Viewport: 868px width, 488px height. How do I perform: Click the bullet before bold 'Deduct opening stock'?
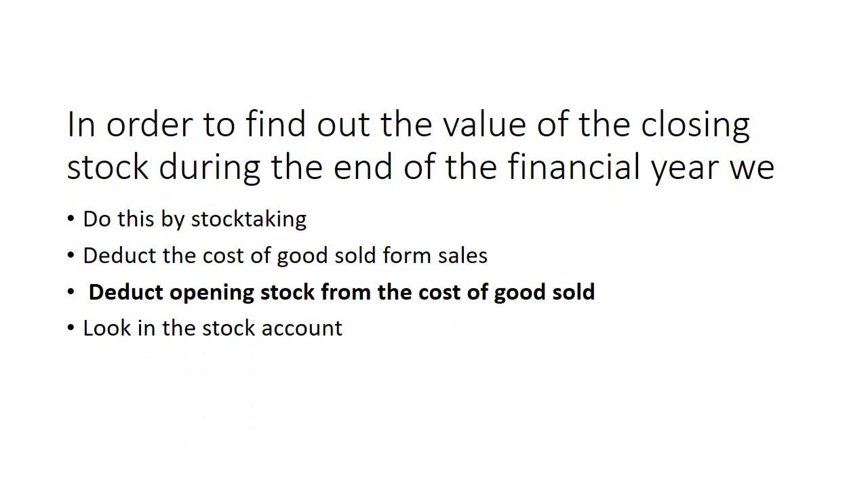71,292
